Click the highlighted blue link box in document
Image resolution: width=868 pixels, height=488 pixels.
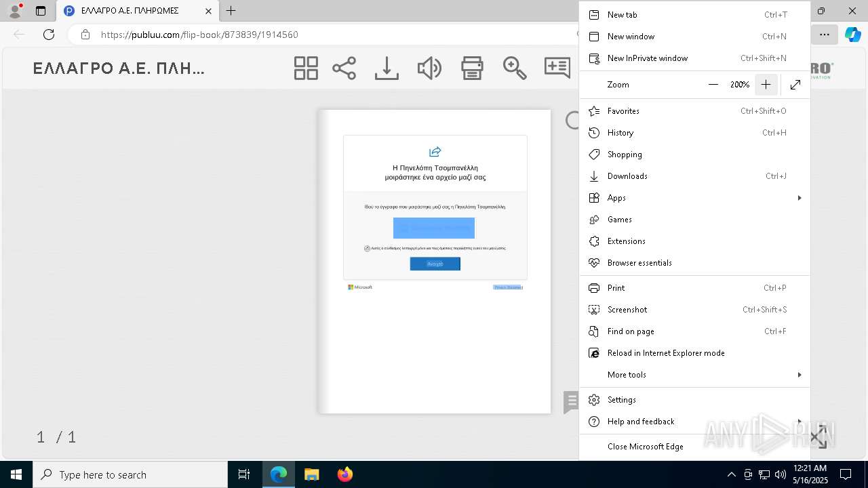(434, 228)
